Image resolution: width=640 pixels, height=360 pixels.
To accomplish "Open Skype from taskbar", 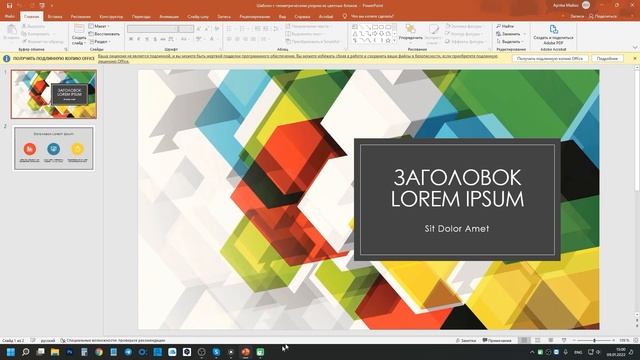I will [x=216, y=352].
